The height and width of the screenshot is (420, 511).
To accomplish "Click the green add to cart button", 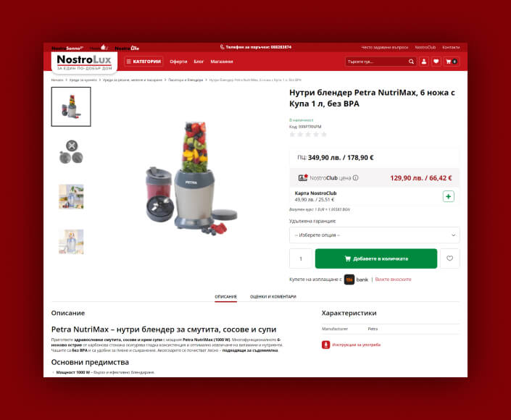I will 376,259.
